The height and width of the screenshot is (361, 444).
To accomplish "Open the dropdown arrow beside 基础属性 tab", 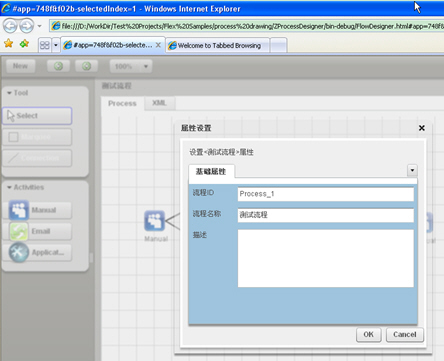I will pyautogui.click(x=412, y=170).
